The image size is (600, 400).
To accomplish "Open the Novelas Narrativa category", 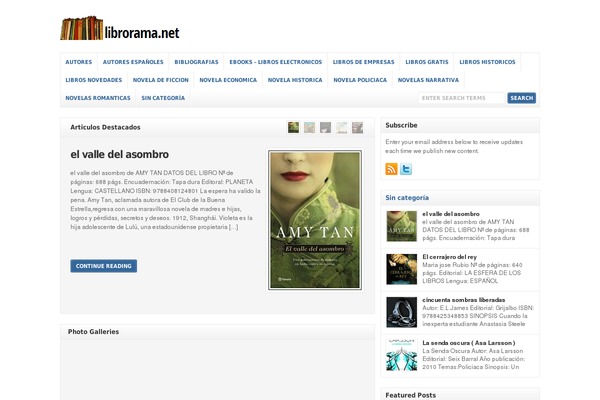I will tap(428, 80).
